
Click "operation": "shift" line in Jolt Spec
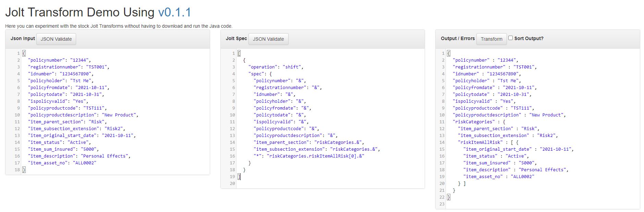(276, 67)
